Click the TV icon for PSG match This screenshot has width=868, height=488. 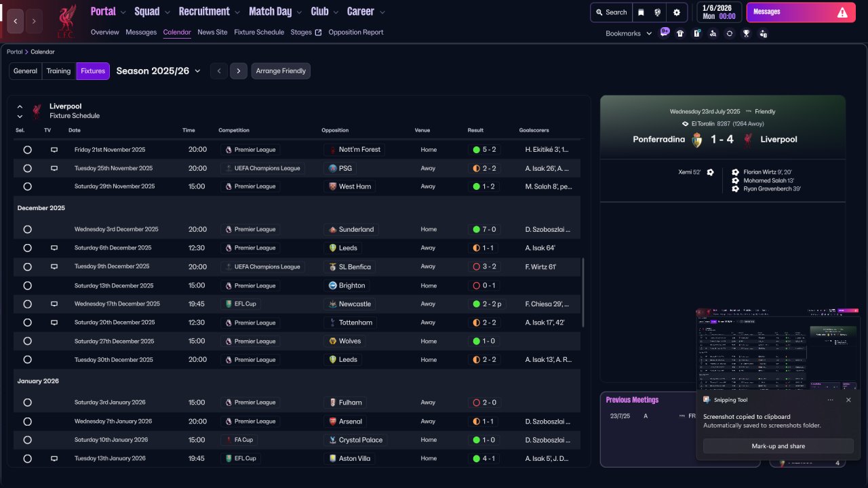(x=54, y=168)
